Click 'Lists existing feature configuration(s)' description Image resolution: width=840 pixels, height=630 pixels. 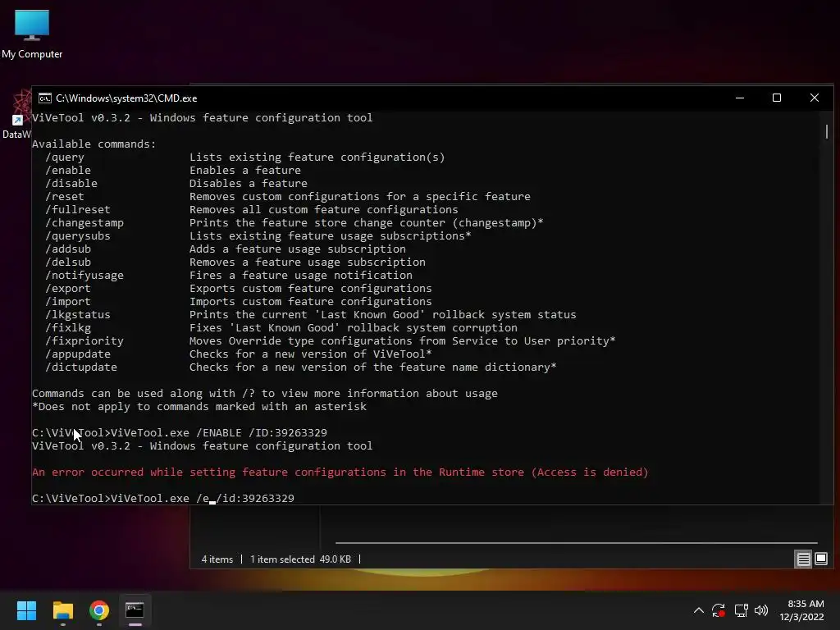click(317, 157)
